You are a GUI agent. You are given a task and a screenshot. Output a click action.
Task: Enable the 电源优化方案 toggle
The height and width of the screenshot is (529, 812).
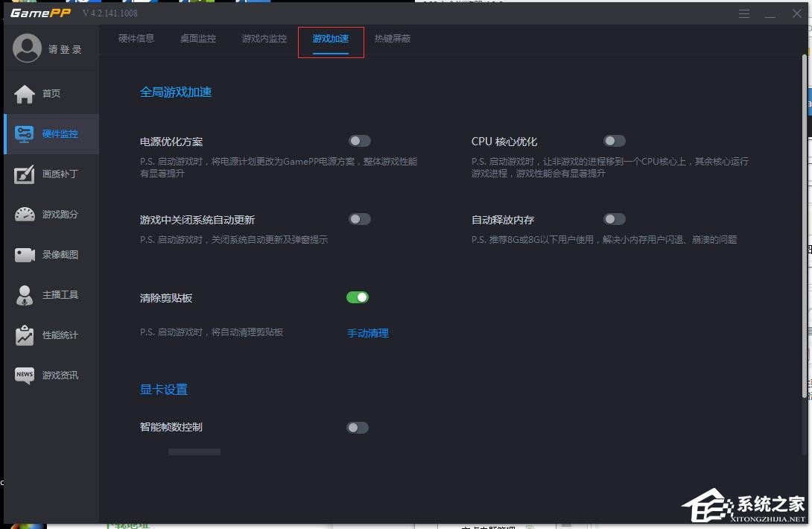pyautogui.click(x=360, y=141)
